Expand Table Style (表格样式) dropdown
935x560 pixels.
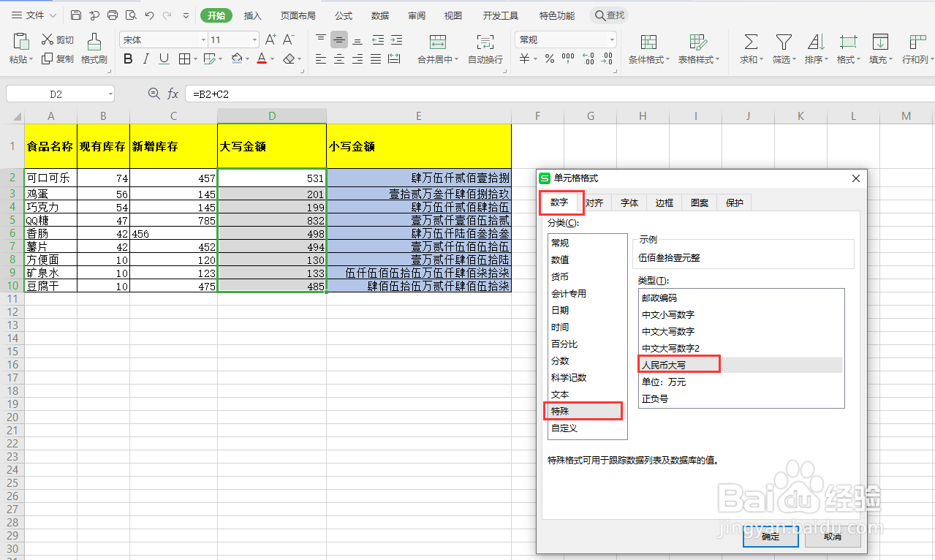tap(718, 60)
